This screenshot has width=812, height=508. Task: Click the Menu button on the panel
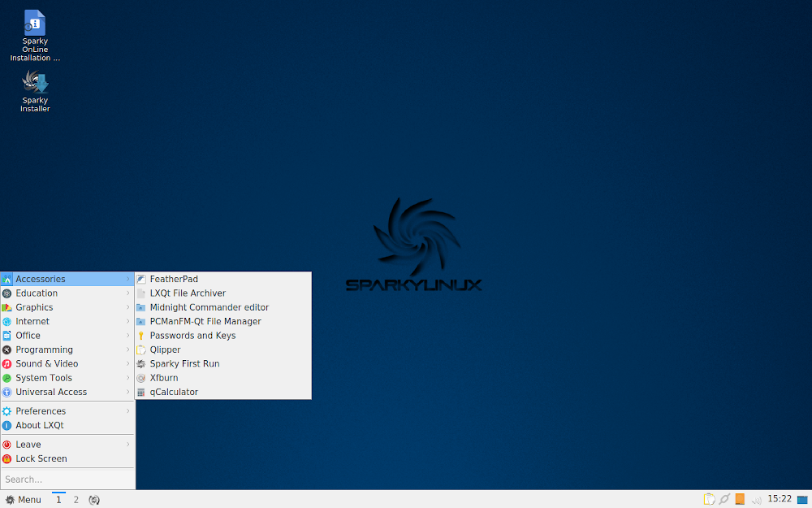pos(24,500)
